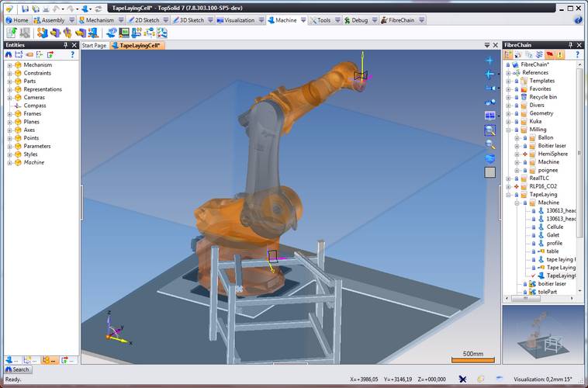Viewport: 588px width, 388px height.
Task: Open the Home ribbon tab
Action: (17, 20)
